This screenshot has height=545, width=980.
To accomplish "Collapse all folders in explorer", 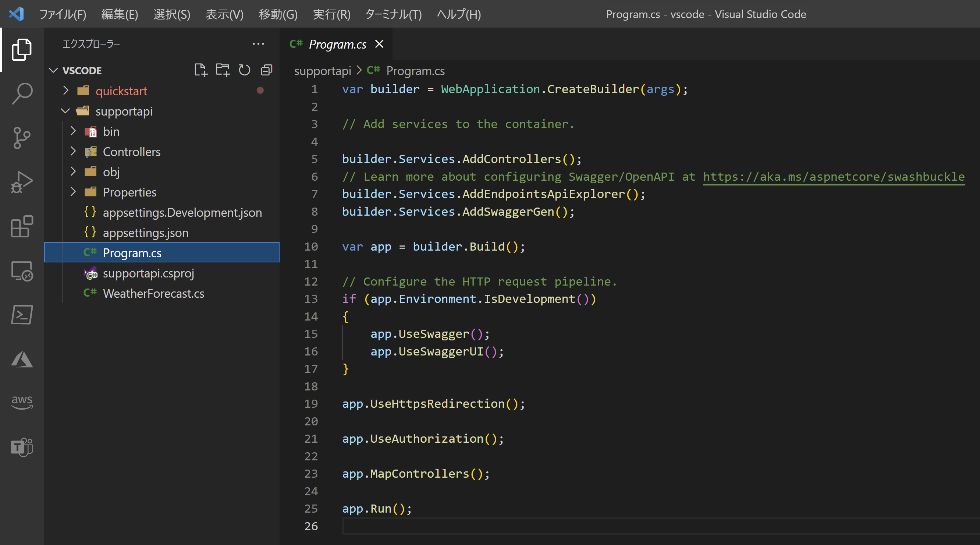I will [x=266, y=70].
